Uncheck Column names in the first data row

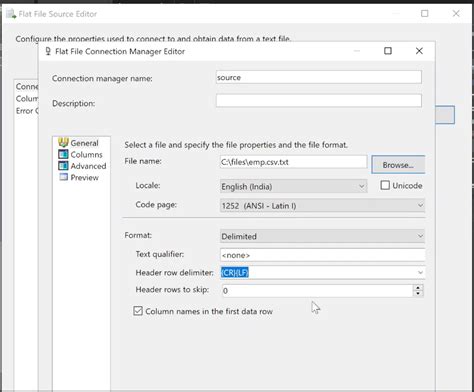138,311
